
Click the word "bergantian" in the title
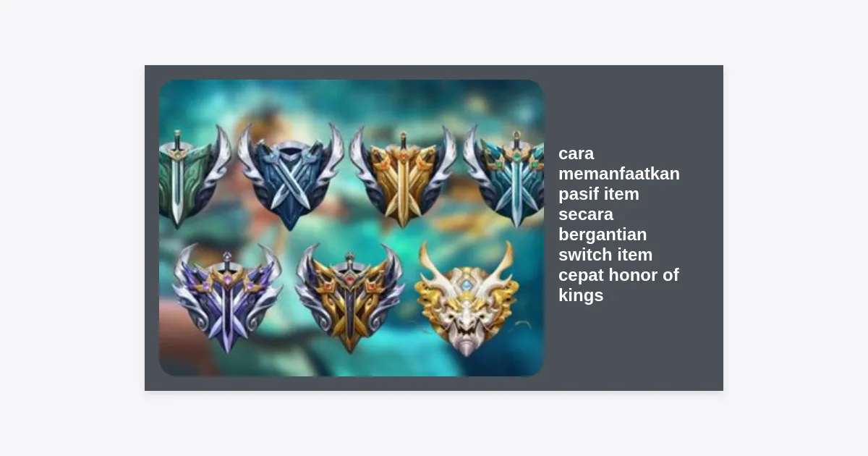[x=603, y=235]
